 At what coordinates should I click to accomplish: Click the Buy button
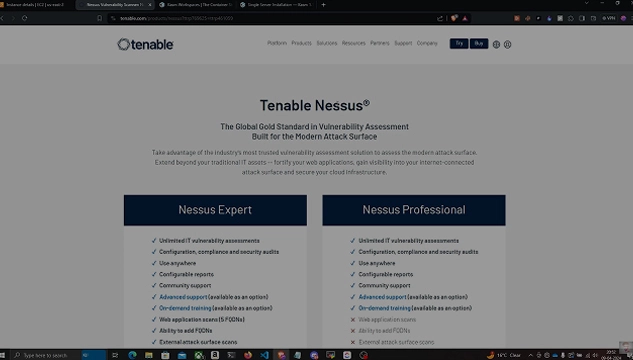pos(479,44)
